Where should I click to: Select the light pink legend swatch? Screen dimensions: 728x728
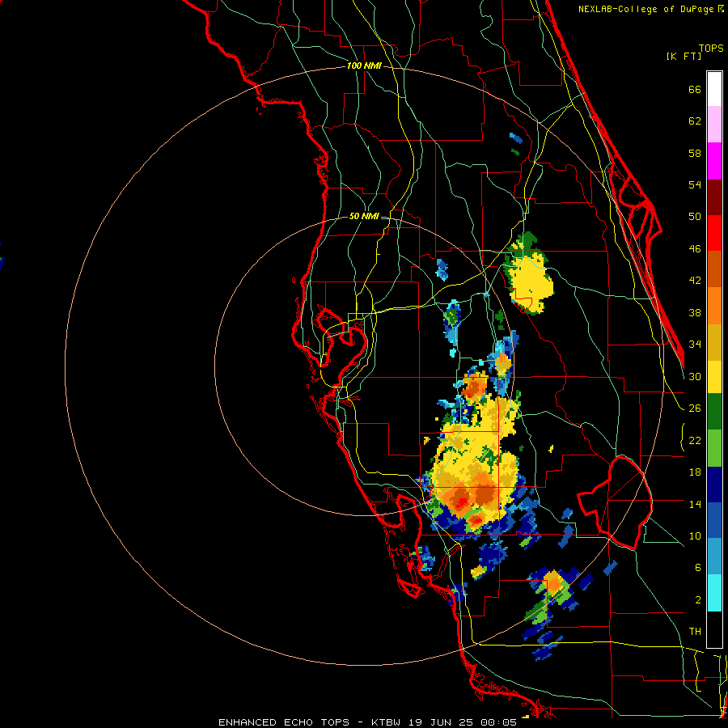[714, 125]
